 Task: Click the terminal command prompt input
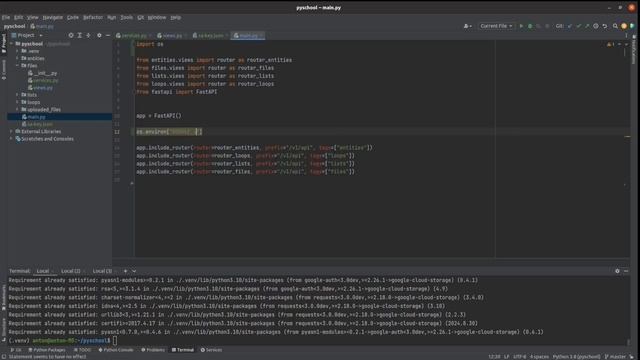click(x=115, y=340)
